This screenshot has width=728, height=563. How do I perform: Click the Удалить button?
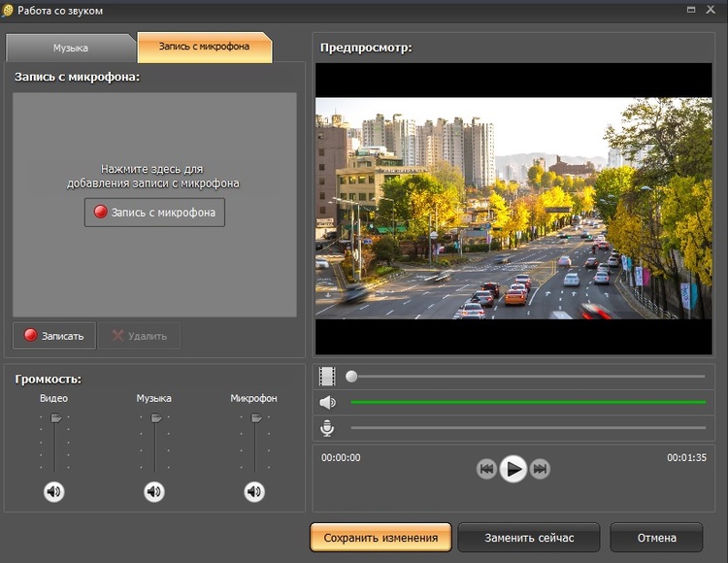(x=139, y=336)
